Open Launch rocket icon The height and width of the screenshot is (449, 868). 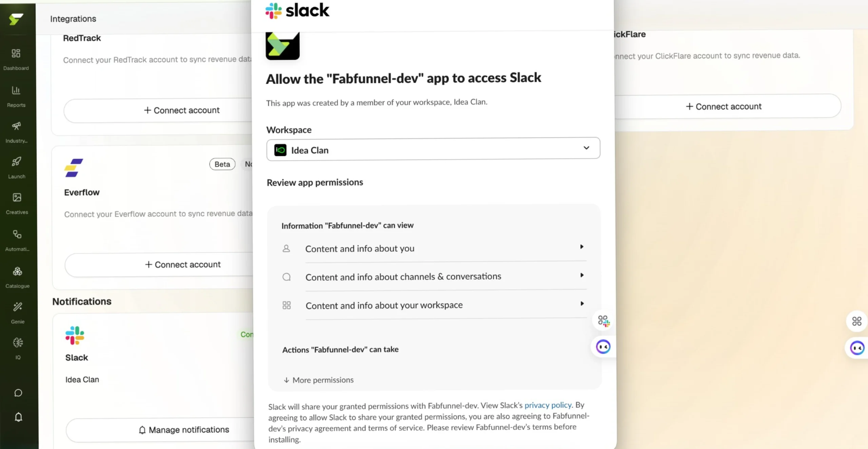pyautogui.click(x=17, y=161)
